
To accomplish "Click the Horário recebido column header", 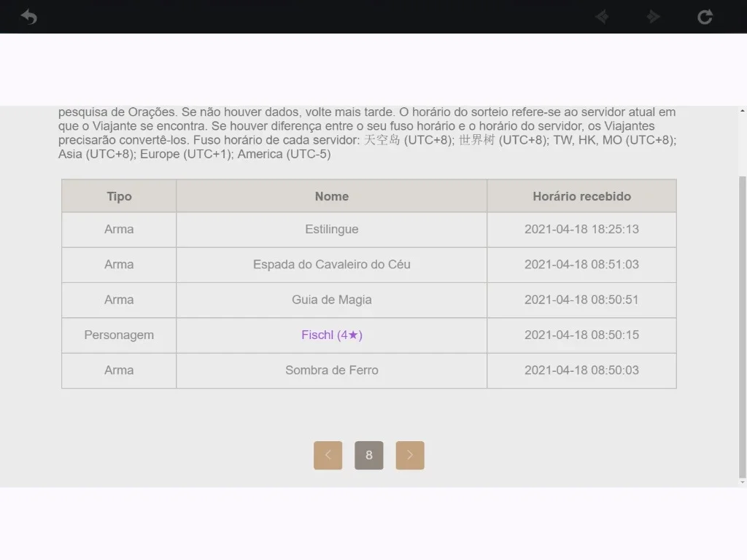I will click(581, 196).
